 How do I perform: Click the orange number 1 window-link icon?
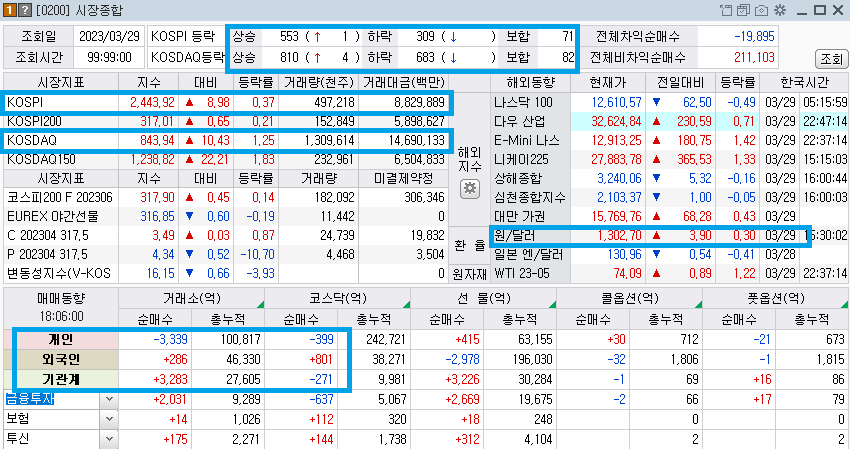(x=10, y=10)
